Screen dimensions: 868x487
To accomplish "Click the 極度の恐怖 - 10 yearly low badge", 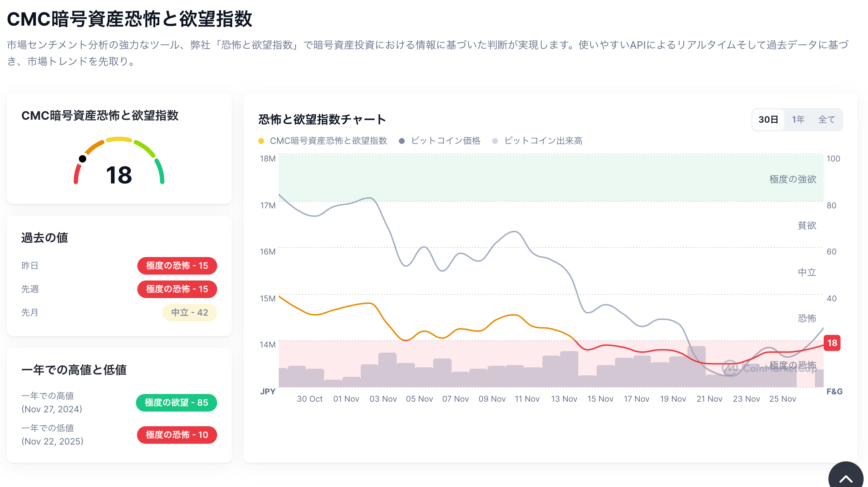I will point(177,435).
